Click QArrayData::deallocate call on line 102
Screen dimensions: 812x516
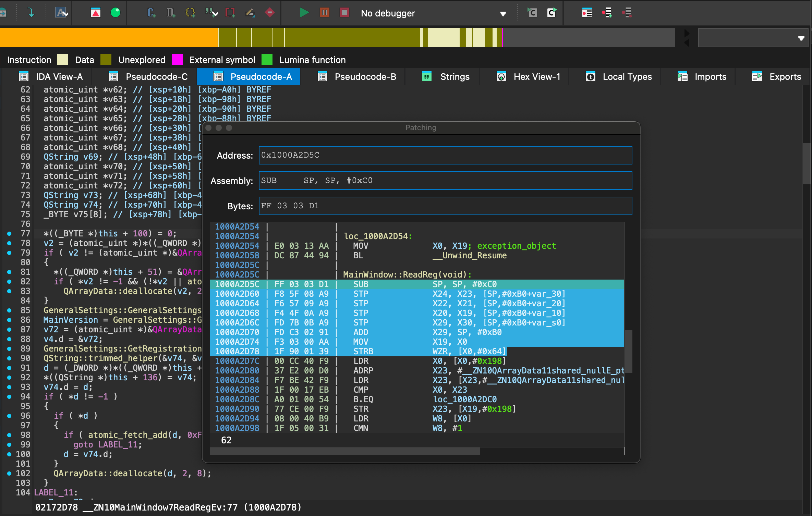[132, 474]
